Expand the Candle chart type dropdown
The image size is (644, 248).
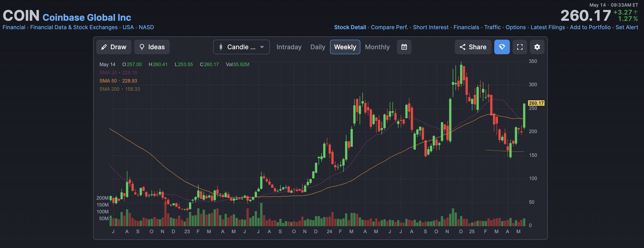click(x=241, y=47)
